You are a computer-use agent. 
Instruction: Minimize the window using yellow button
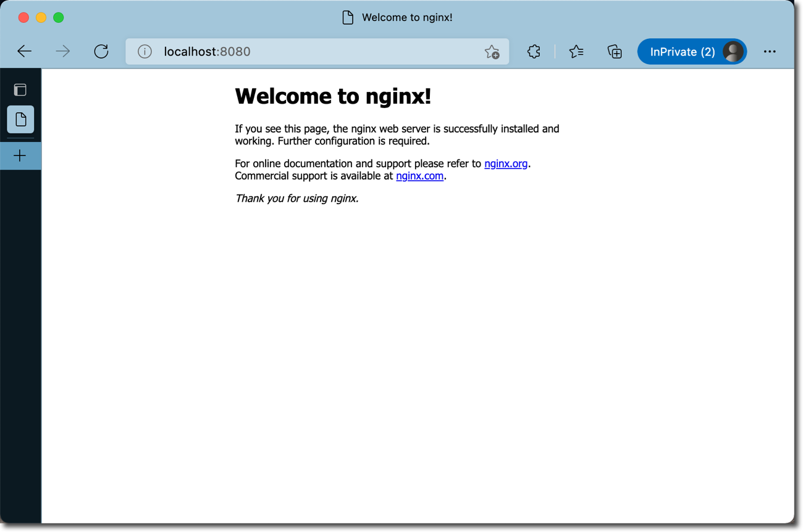coord(41,17)
